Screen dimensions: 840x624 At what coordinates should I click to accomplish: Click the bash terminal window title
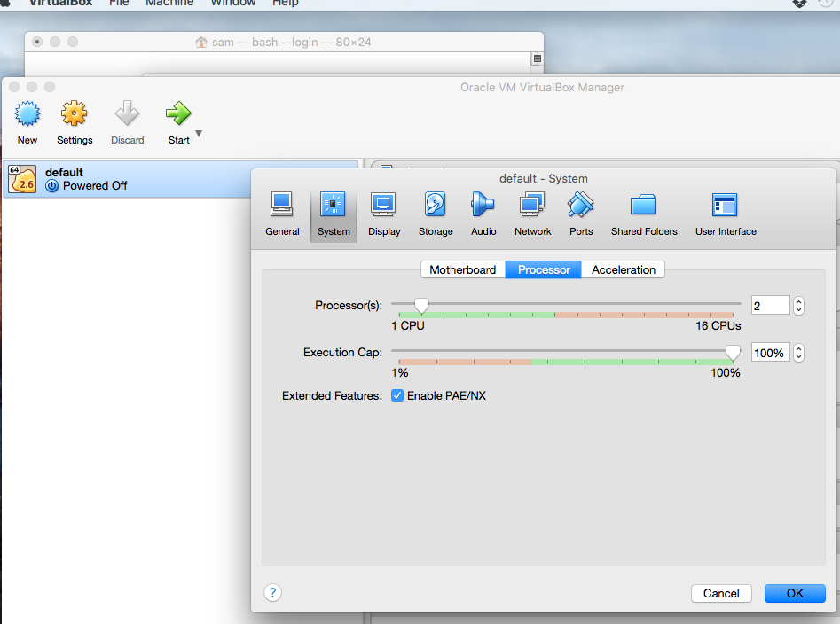pos(292,42)
